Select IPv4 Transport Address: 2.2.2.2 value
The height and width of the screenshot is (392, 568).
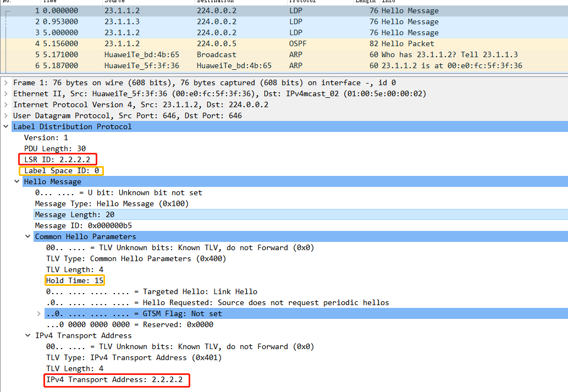pyautogui.click(x=114, y=380)
